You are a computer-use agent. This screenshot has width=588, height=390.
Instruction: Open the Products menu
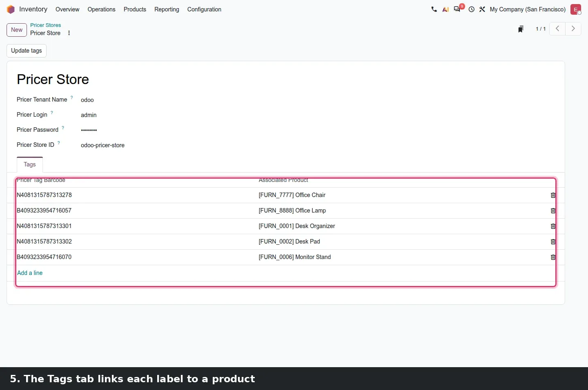tap(135, 9)
